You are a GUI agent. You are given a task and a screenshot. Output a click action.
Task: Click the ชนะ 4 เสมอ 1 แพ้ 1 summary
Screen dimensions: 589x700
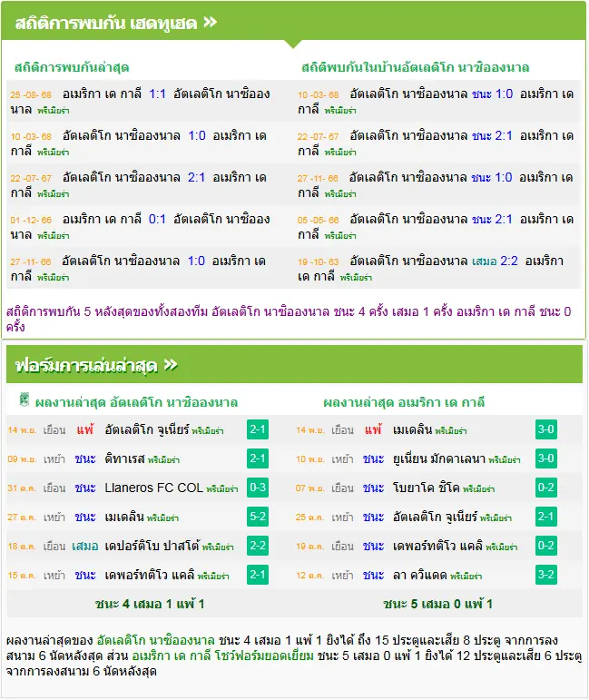[x=150, y=604]
